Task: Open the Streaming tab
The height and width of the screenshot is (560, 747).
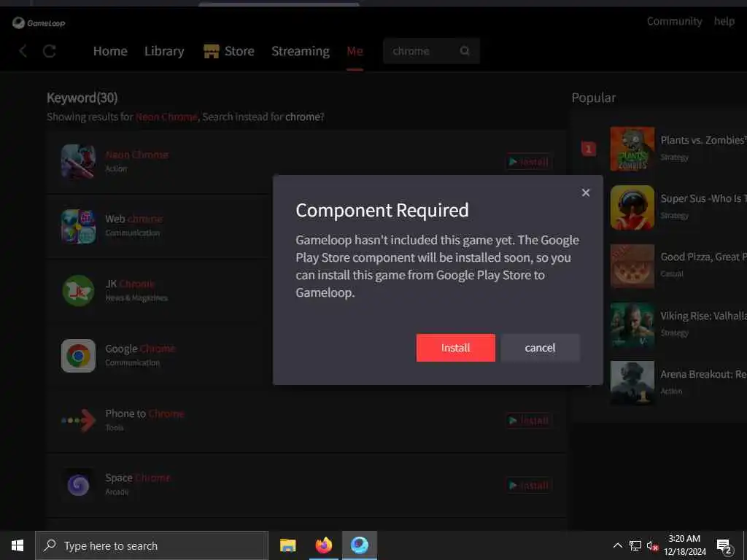Action: point(300,51)
